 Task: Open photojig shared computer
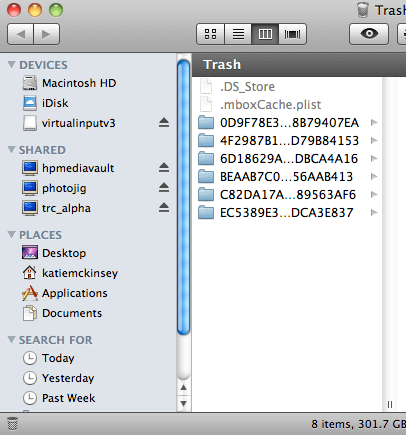54,188
